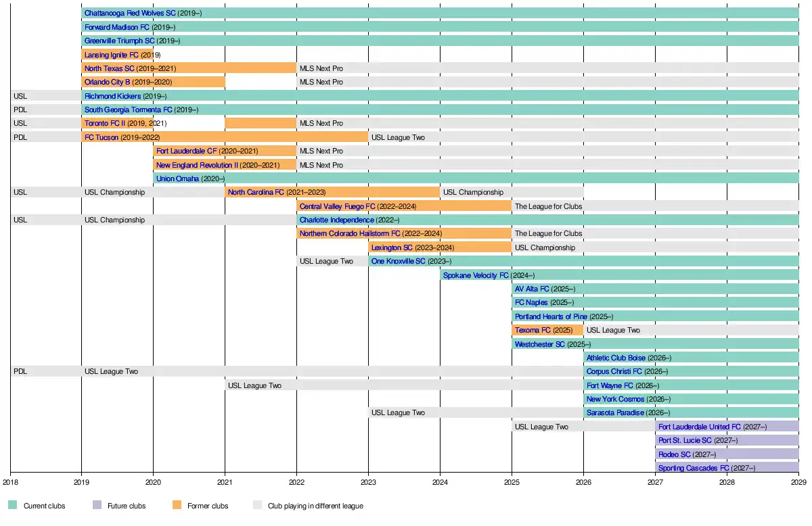This screenshot has width=812, height=526.
Task: Click the Corpus Christi FC link
Action: pos(614,371)
